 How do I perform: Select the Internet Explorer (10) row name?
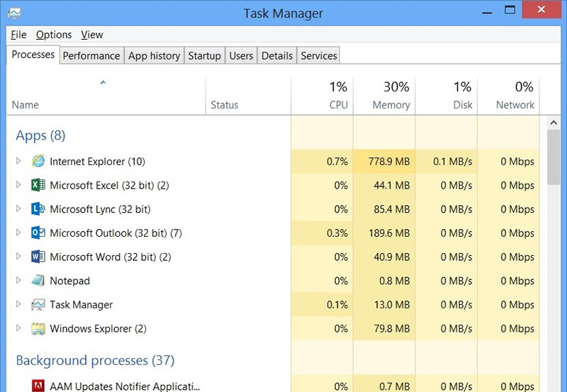pos(97,162)
